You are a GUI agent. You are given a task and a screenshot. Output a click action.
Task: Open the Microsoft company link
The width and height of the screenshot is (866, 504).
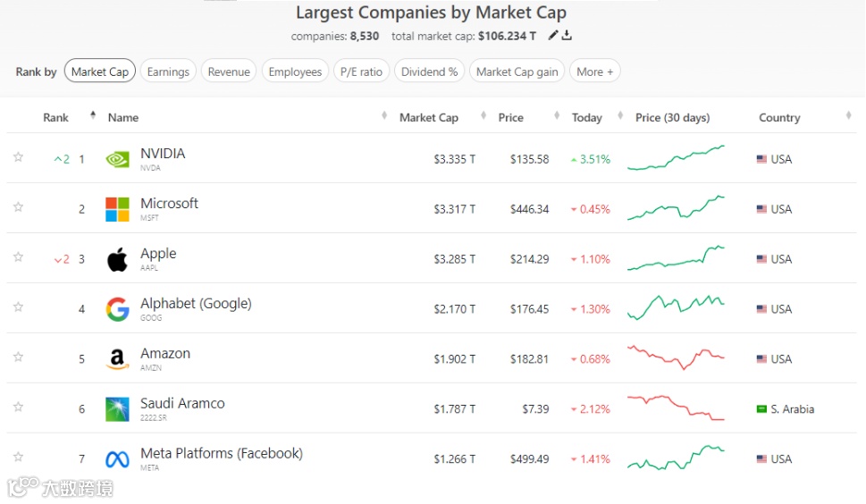point(169,204)
